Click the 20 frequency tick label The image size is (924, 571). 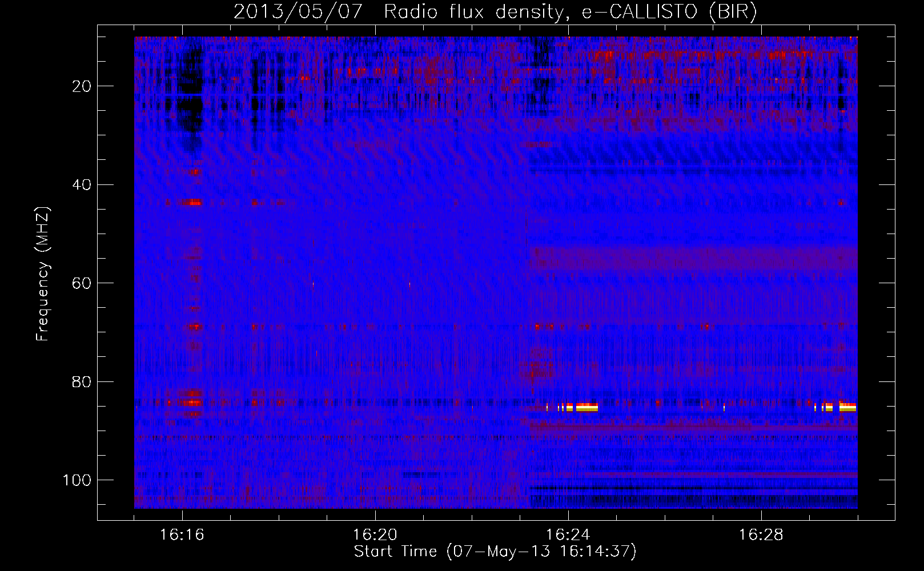[x=82, y=86]
